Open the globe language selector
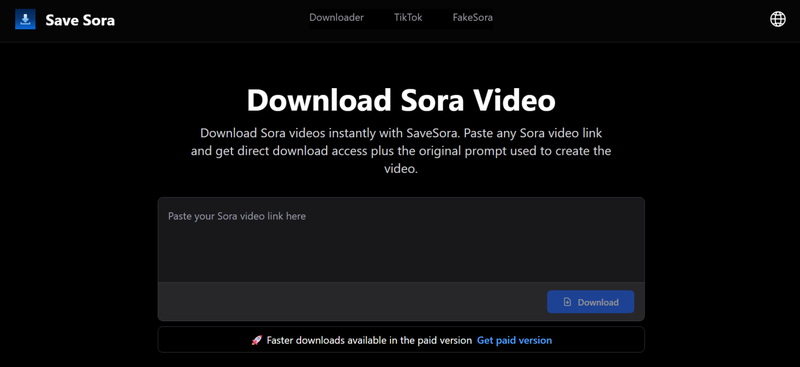The width and height of the screenshot is (800, 367). click(x=778, y=19)
